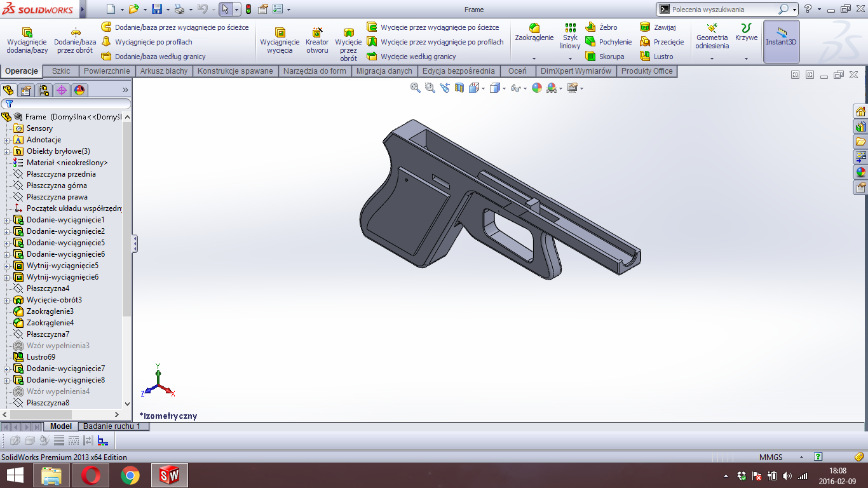This screenshot has height=488, width=868.
Task: Open Google Chrome from the taskbar
Action: (130, 475)
